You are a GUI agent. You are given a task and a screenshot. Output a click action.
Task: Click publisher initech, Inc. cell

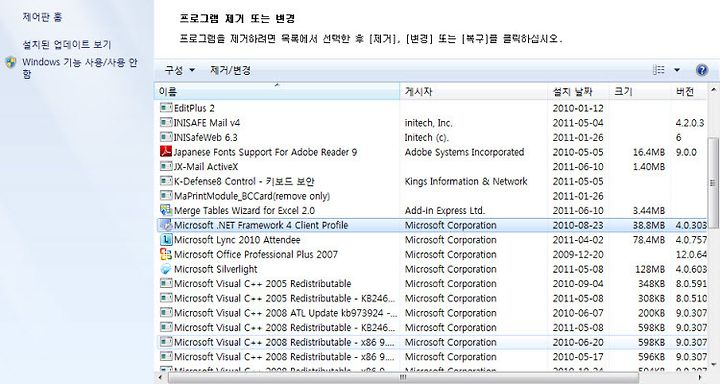click(x=428, y=123)
